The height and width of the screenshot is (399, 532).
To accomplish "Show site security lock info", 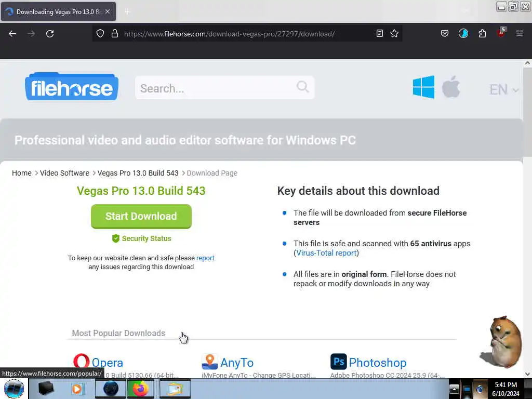I will [115, 34].
